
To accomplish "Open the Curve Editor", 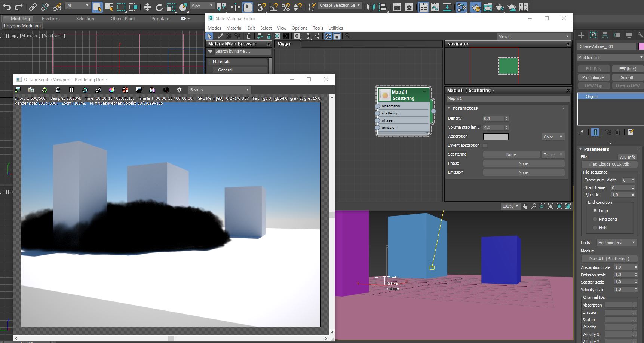I will (x=435, y=7).
